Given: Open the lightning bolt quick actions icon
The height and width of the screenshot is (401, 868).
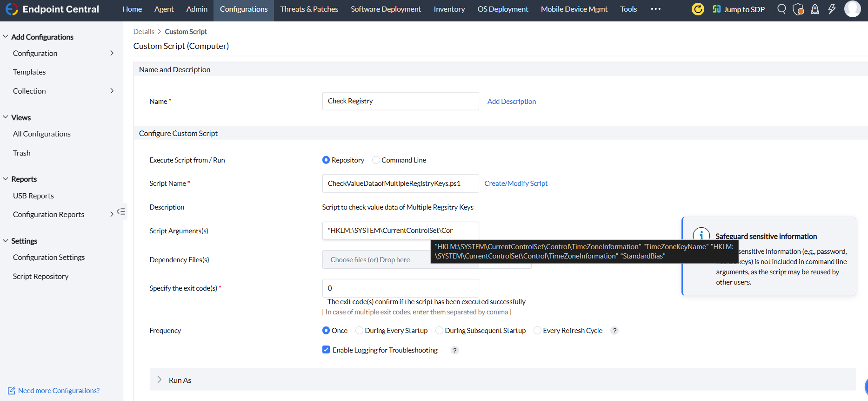Looking at the screenshot, I should pyautogui.click(x=832, y=9).
